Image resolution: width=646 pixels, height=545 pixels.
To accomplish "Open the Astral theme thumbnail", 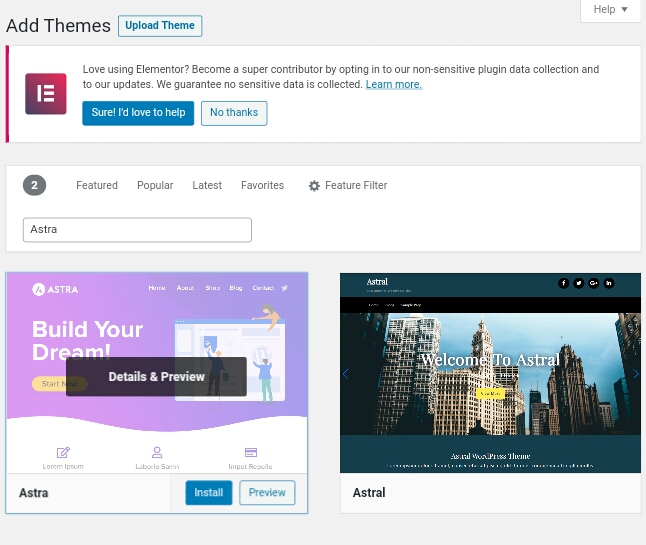I will [490, 373].
